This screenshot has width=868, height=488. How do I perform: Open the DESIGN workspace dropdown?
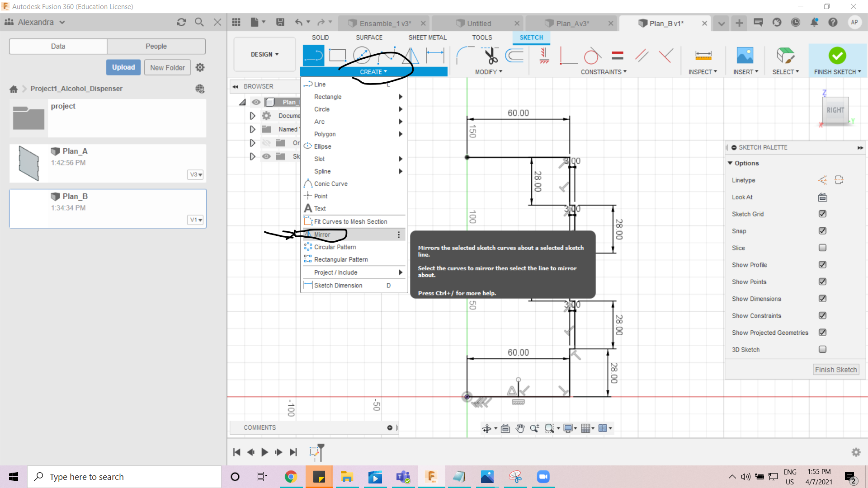pyautogui.click(x=265, y=55)
